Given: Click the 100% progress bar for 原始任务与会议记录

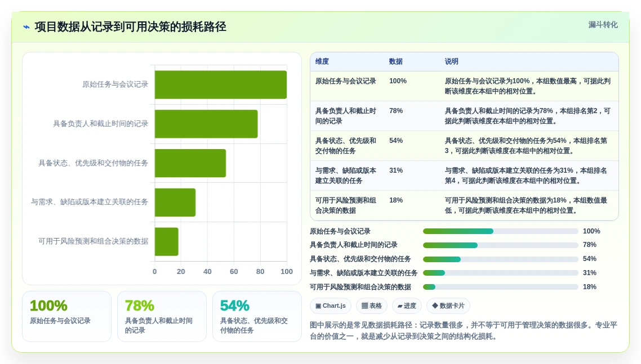Looking at the screenshot, I should [500, 231].
